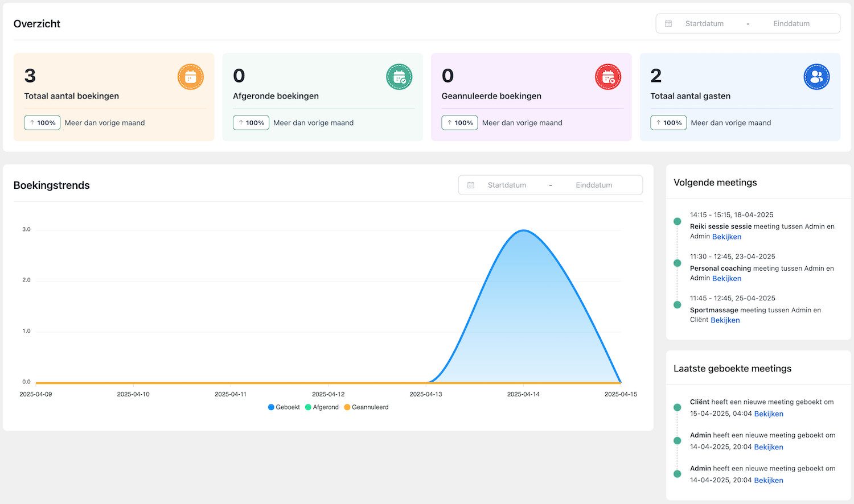854x504 pixels.
Task: Click the timeline dot for the Cliënt booking
Action: (x=677, y=407)
